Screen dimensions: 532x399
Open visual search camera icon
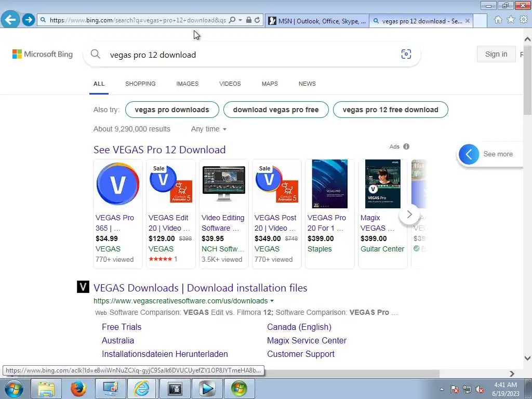tap(406, 54)
